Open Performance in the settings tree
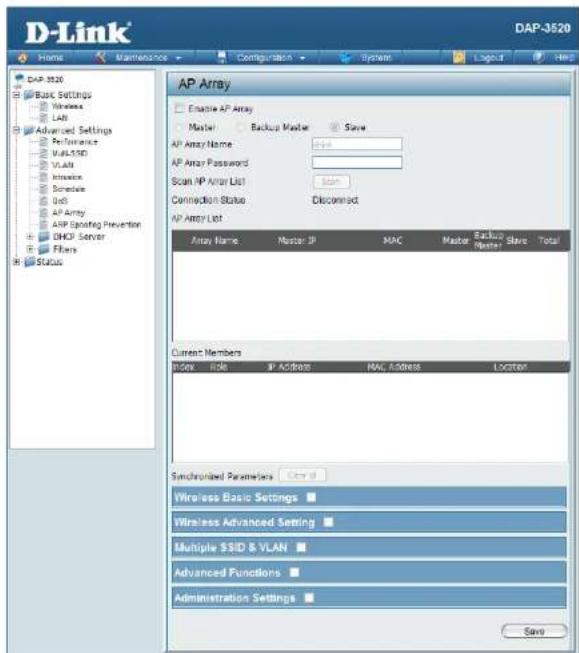Viewport: 579px width, 653px height. [x=75, y=142]
